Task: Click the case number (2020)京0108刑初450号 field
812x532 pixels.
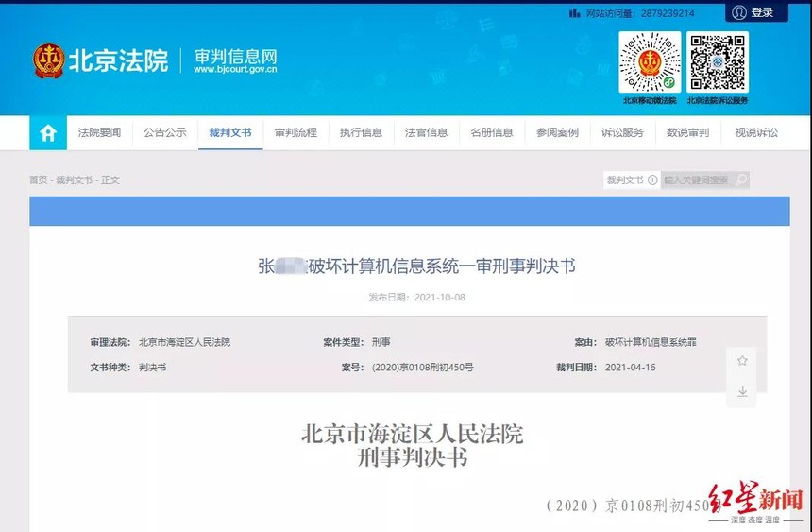Action: click(423, 368)
